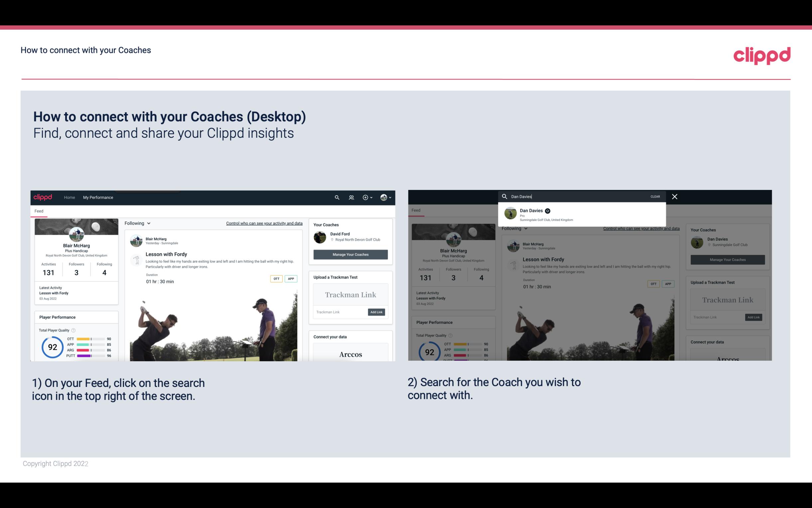
Task: Select the Feed tab on left panel
Action: coord(38,211)
